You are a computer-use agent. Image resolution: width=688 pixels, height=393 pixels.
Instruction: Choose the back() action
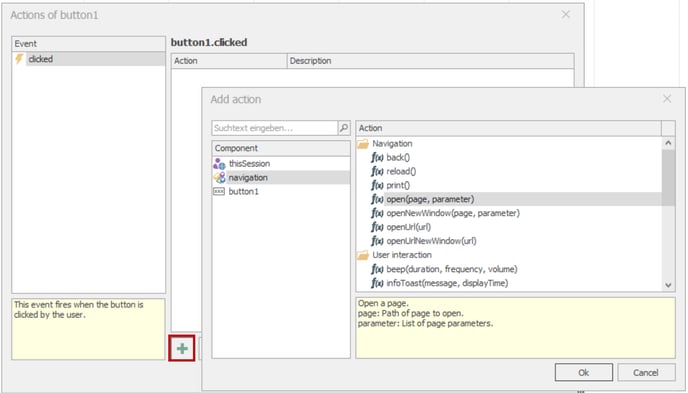[x=398, y=157]
